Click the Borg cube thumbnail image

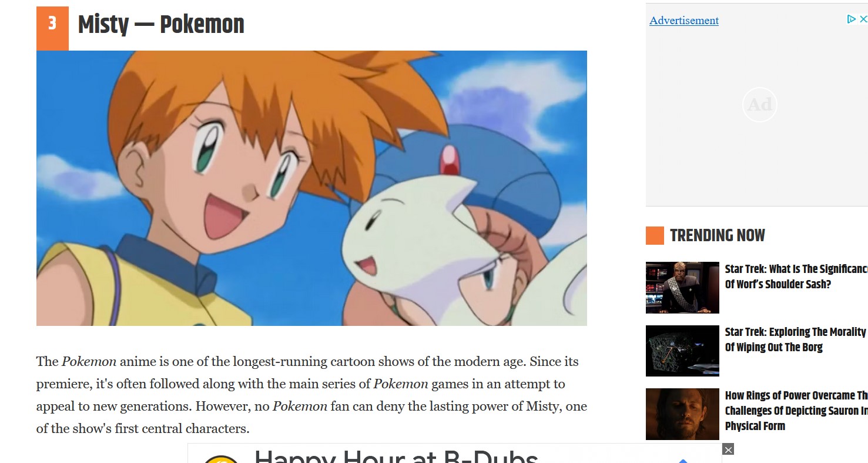click(682, 351)
